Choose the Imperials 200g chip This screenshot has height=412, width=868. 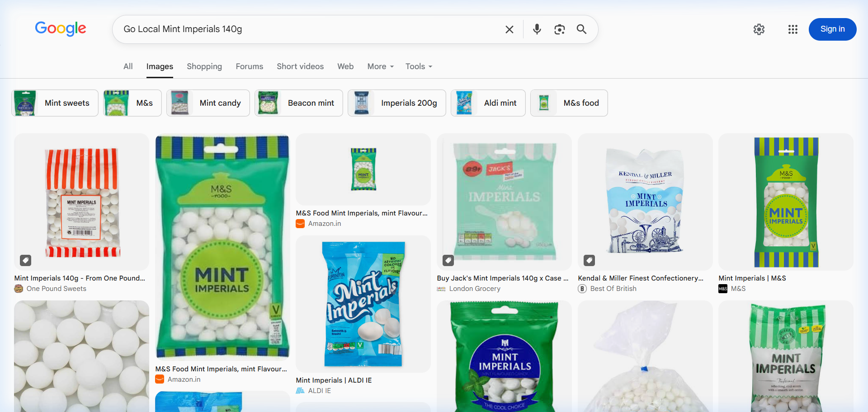(396, 103)
